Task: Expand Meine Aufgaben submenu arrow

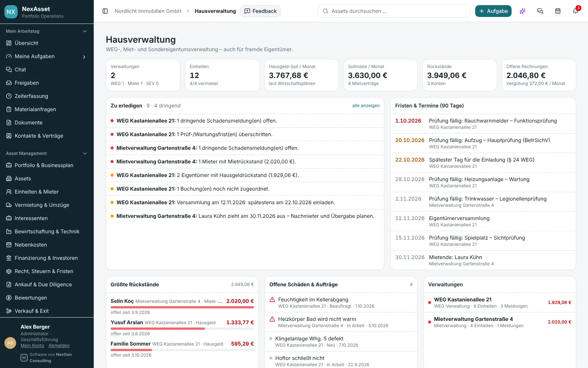Action: (x=84, y=57)
